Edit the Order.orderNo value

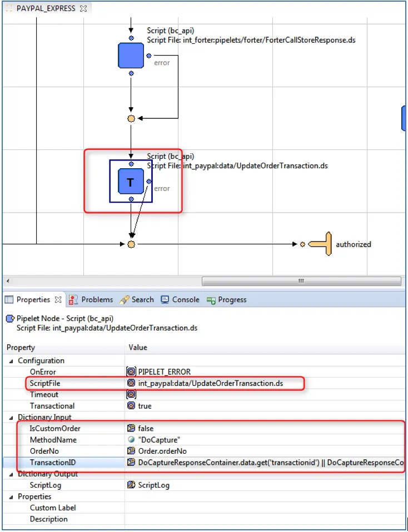click(162, 451)
